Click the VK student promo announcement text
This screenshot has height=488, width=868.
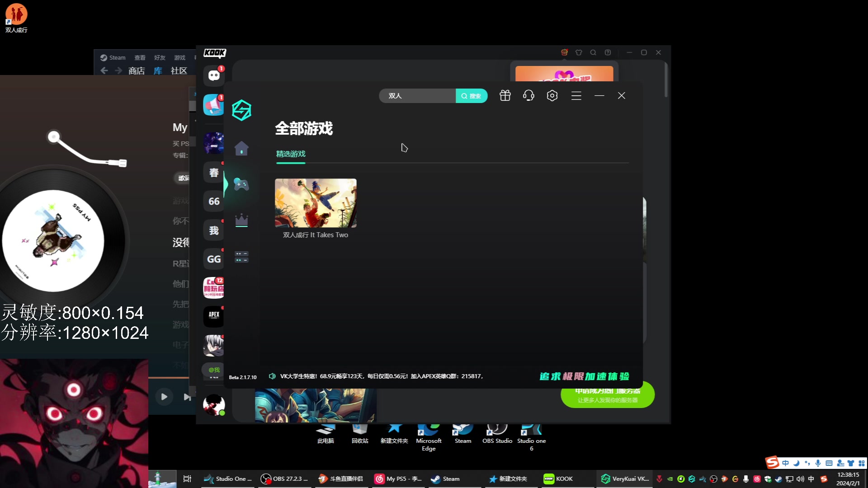382,376
